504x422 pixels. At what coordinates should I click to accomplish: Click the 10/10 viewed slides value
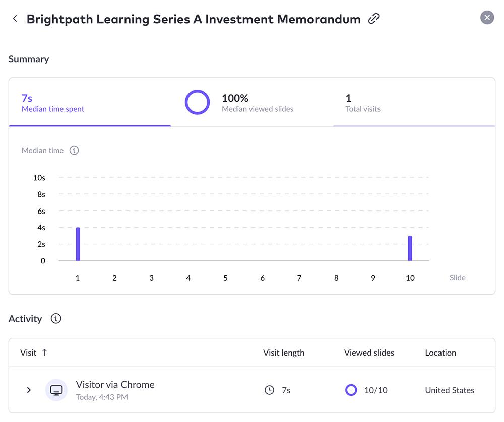point(376,390)
